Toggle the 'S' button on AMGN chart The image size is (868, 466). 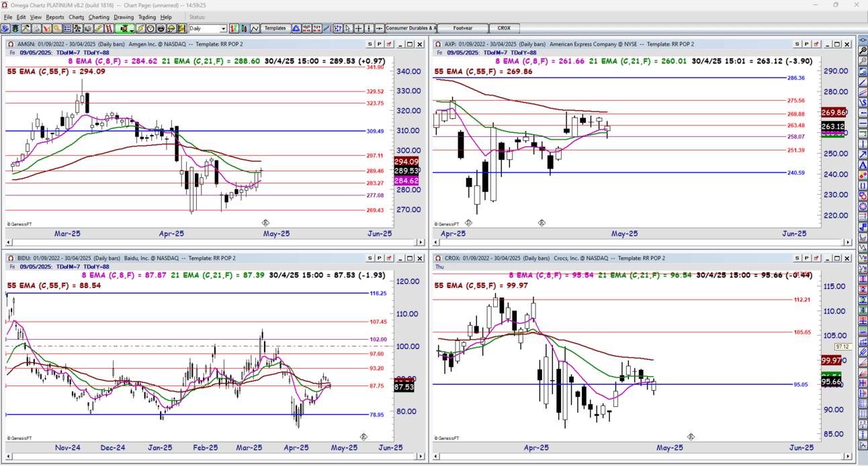(x=370, y=44)
